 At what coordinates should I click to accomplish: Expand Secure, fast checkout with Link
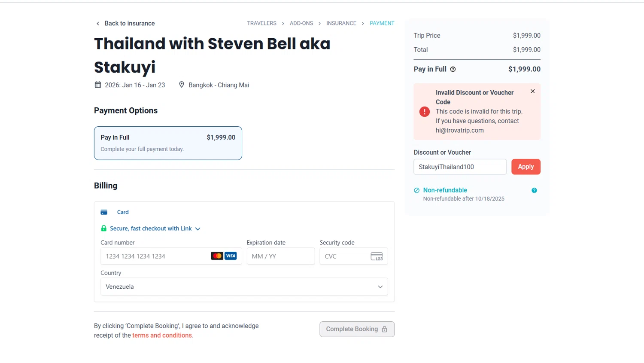pos(151,229)
